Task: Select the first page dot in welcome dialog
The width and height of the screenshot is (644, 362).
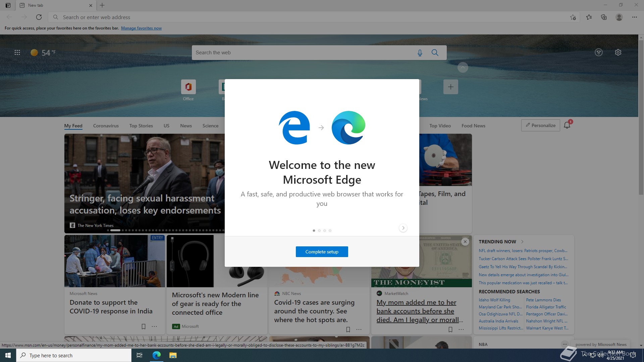Action: click(x=314, y=231)
